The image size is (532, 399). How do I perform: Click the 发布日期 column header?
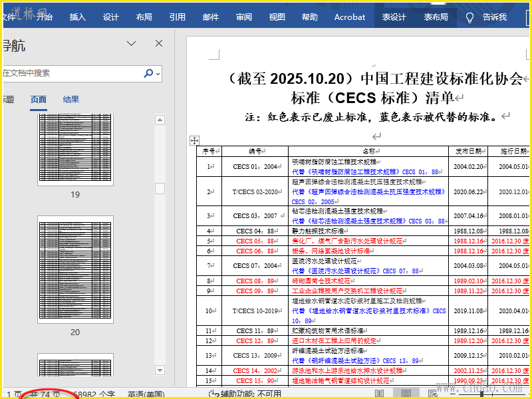(x=468, y=152)
